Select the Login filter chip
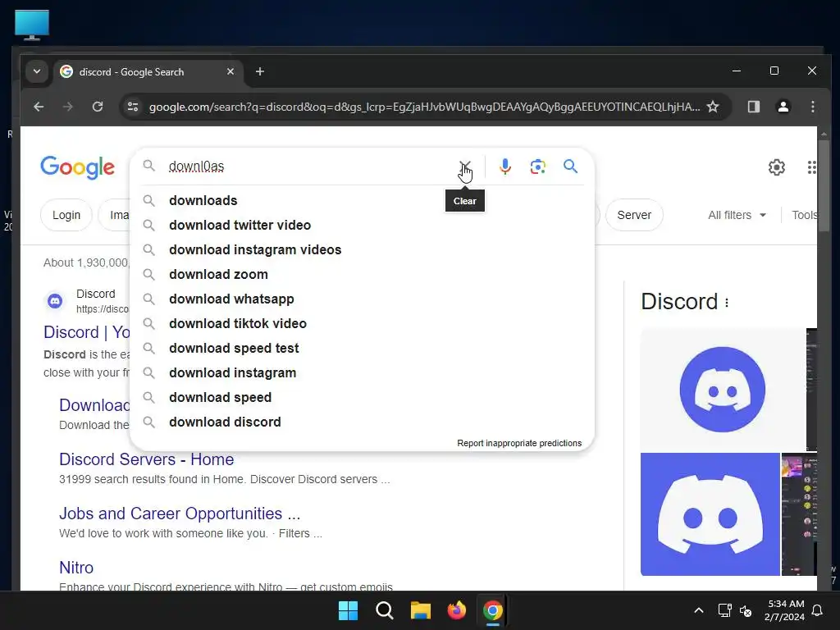The width and height of the screenshot is (840, 630). (66, 215)
